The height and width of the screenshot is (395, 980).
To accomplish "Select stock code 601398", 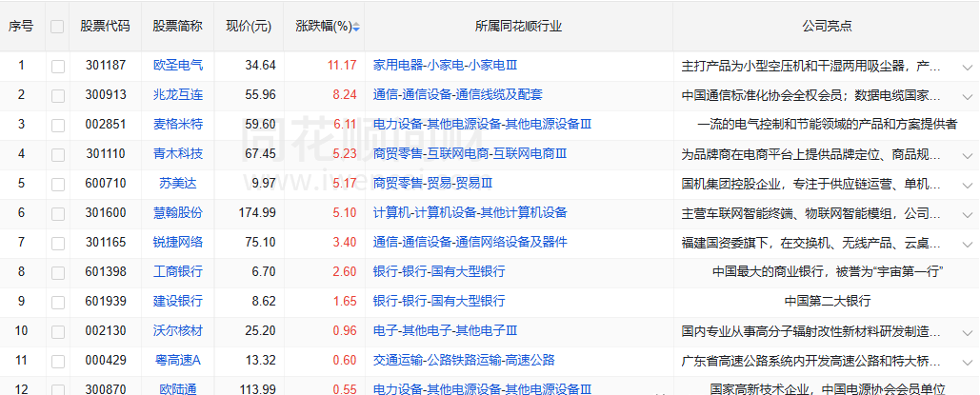I will click(106, 271).
